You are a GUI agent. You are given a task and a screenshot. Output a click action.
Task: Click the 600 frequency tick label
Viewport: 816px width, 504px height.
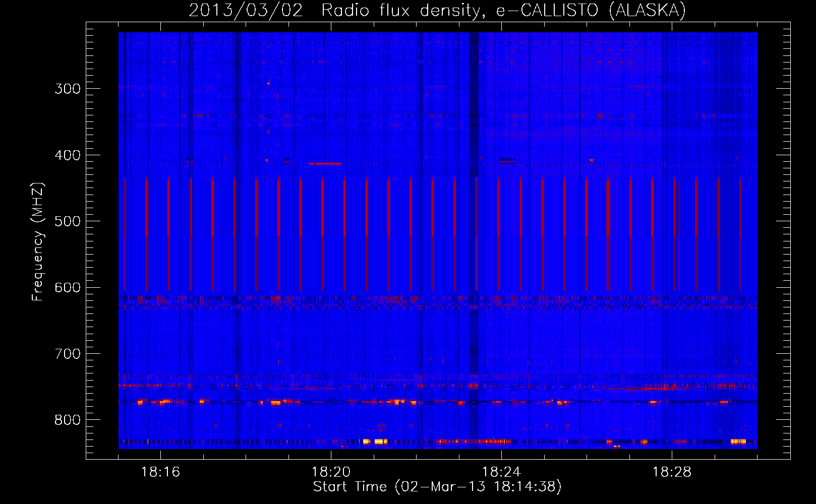click(68, 288)
